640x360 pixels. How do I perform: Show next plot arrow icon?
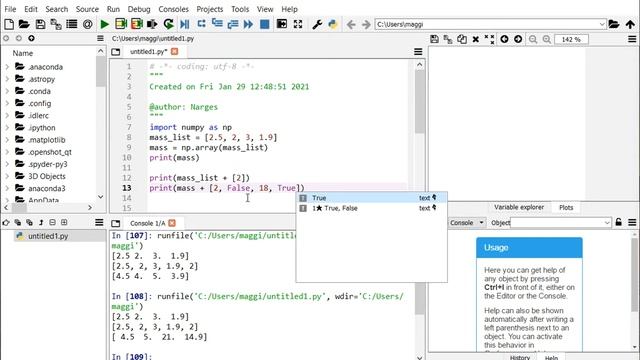click(x=518, y=39)
